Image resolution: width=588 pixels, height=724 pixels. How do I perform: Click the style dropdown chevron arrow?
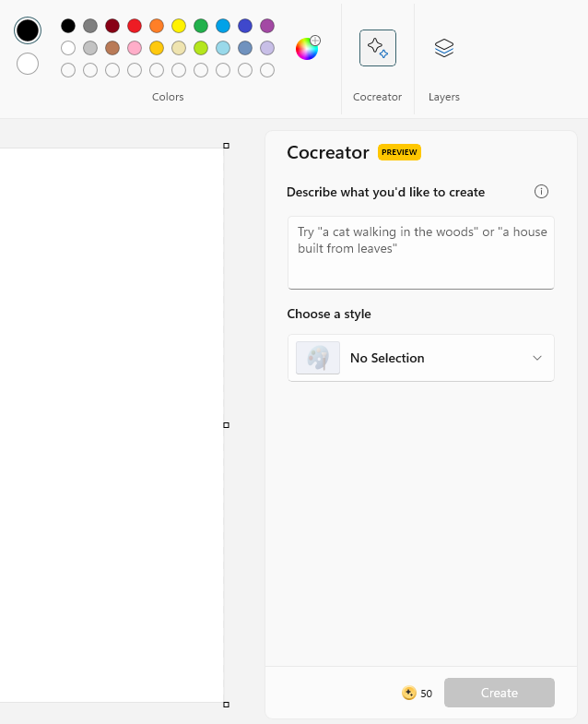(538, 358)
